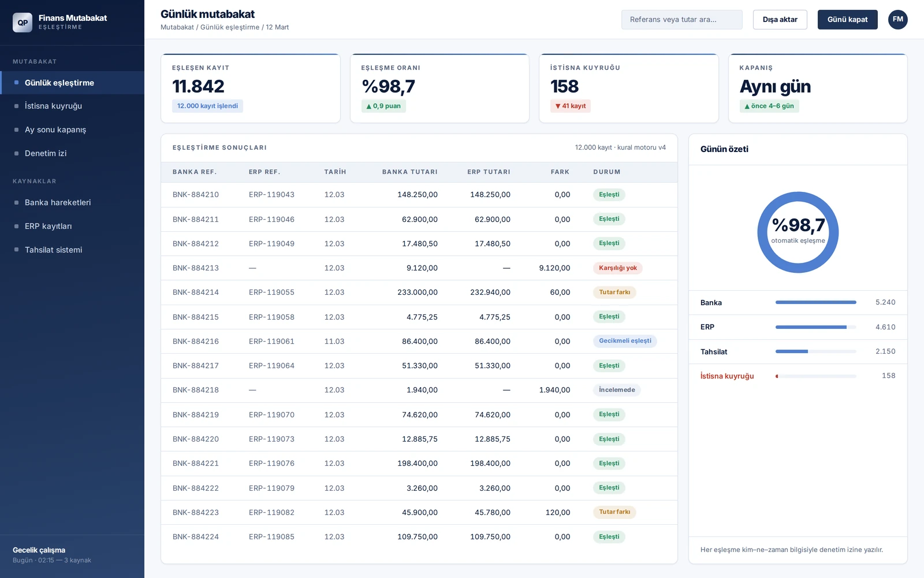924x578 pixels.
Task: Click the bullet icon beside Banka hareketleri
Action: tap(16, 202)
